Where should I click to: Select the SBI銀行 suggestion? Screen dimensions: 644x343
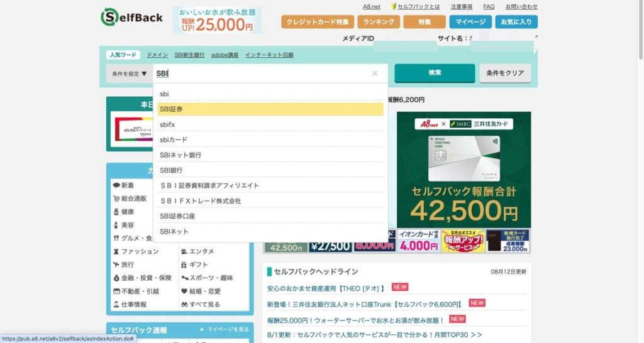pos(270,170)
